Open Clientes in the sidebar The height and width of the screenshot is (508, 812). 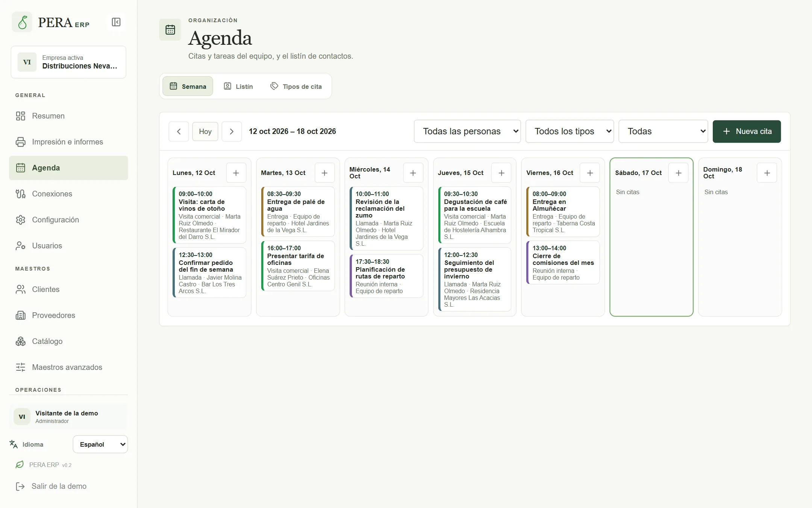68,289
